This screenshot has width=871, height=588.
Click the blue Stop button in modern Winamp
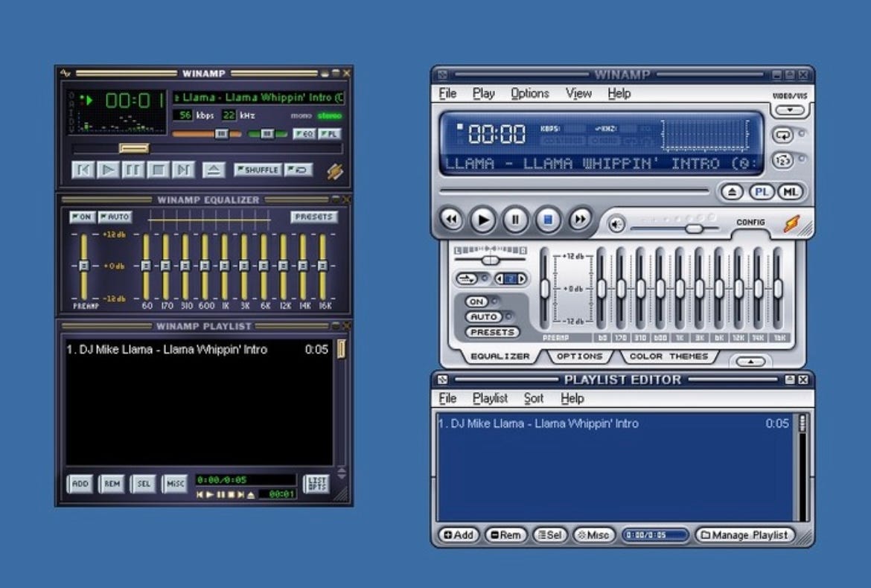pos(548,220)
